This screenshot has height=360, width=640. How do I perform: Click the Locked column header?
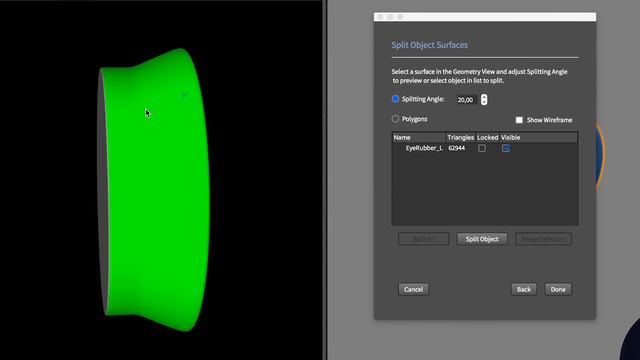pos(487,138)
